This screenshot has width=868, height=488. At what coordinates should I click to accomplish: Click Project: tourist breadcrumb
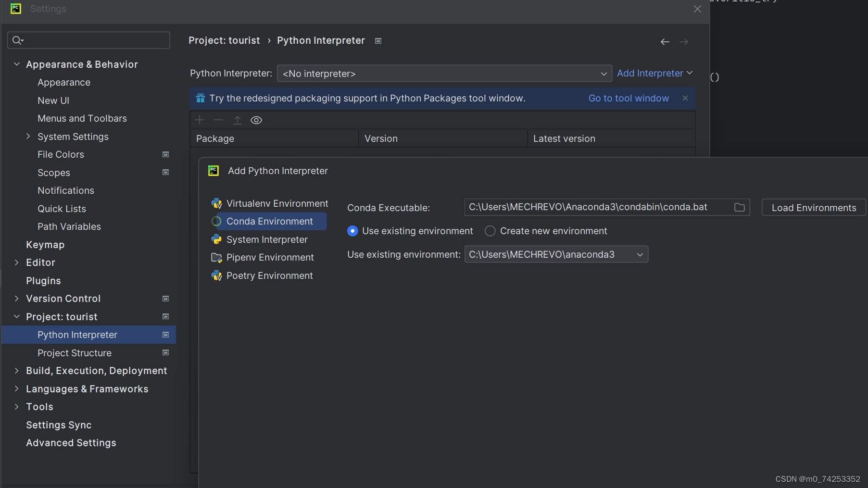224,40
